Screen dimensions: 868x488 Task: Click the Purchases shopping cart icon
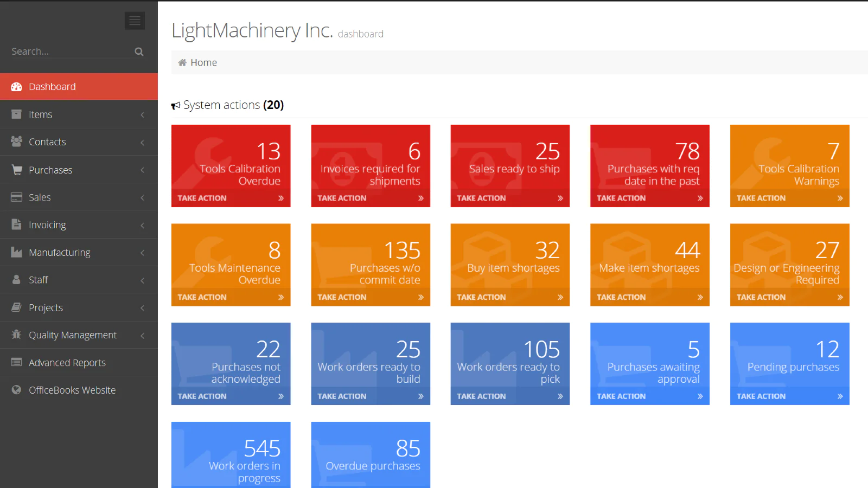tap(16, 170)
